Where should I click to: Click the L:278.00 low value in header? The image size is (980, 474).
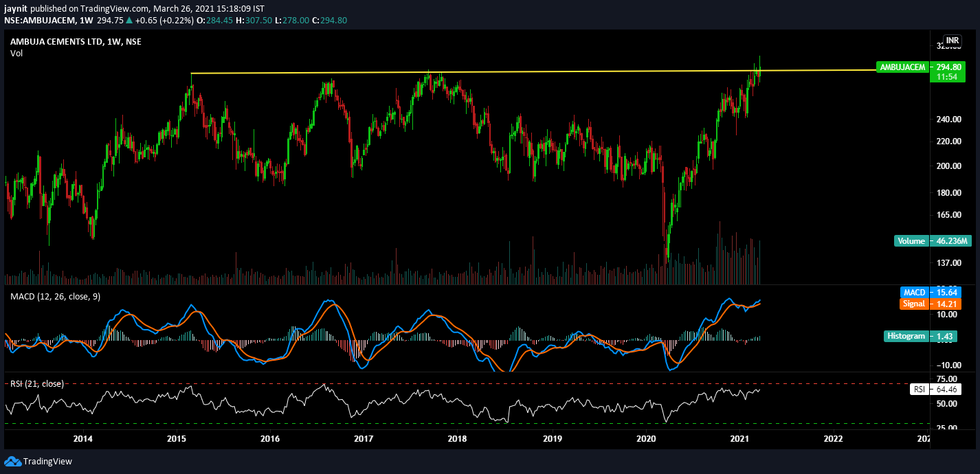pos(293,21)
